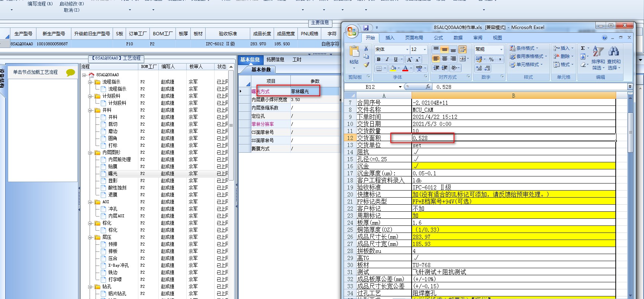The image size is (644, 299).
Task: Open the 单元格 group 插入 menu
Action: pyautogui.click(x=563, y=48)
